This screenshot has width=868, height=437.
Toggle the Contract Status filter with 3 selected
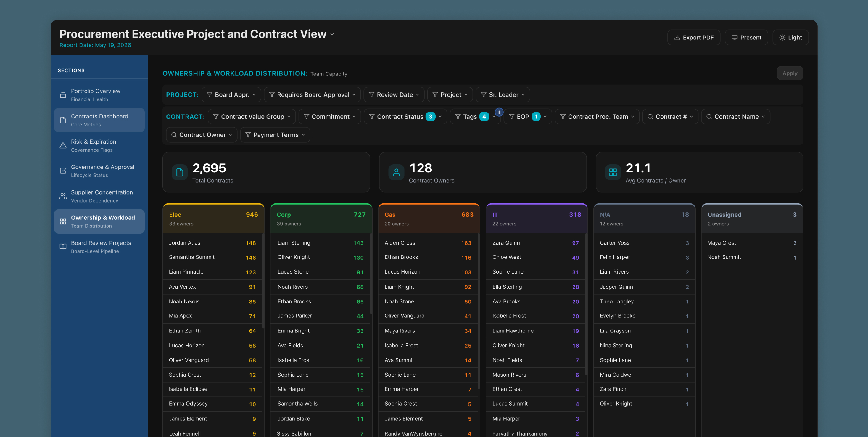click(x=405, y=117)
